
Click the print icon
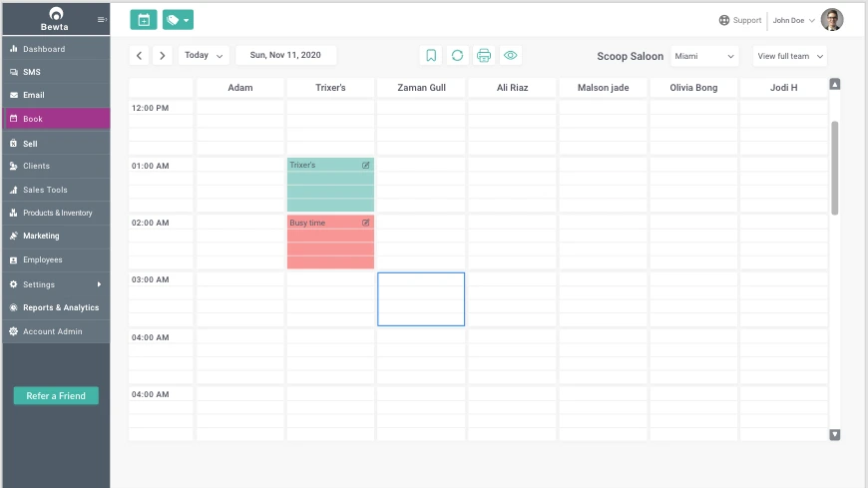pyautogui.click(x=484, y=56)
